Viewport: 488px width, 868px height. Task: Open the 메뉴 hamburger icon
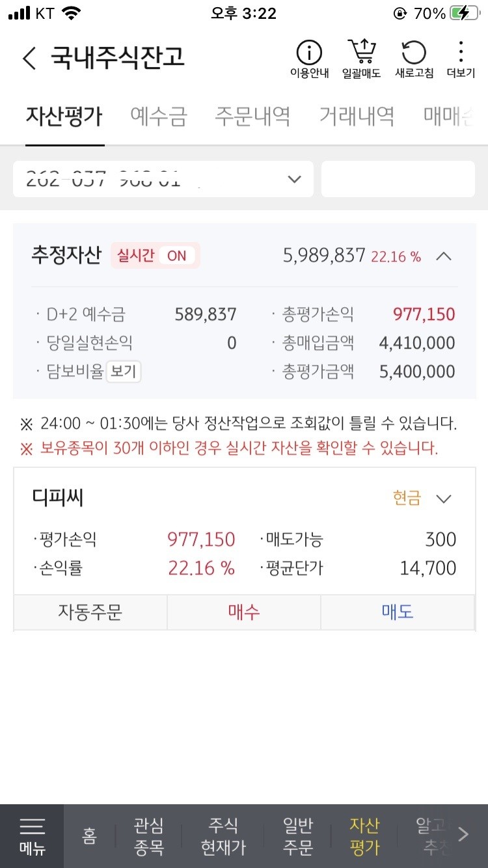[32, 836]
